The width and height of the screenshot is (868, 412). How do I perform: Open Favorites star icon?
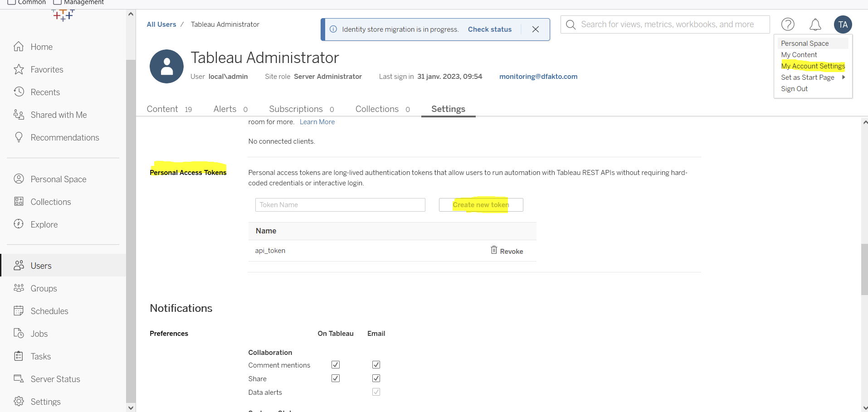(x=19, y=69)
